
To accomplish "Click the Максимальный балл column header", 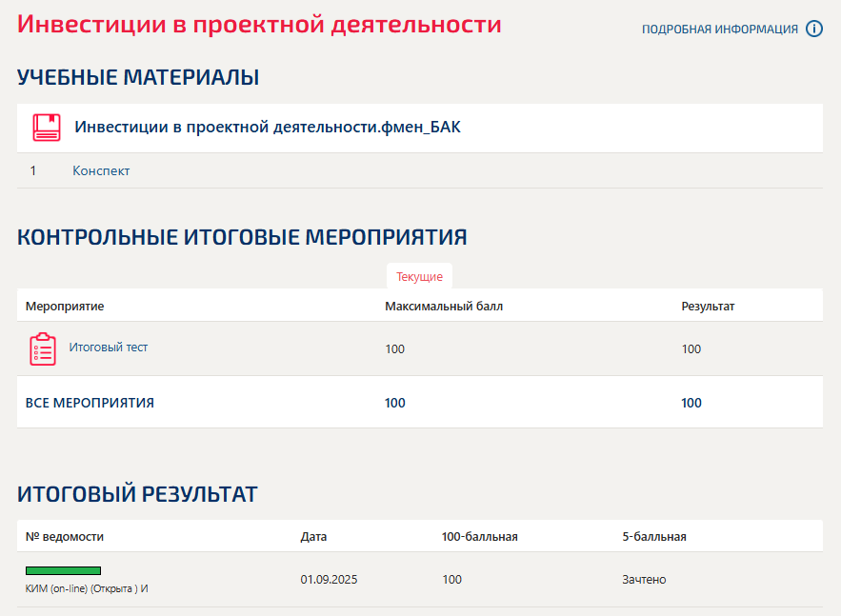I will (x=444, y=307).
